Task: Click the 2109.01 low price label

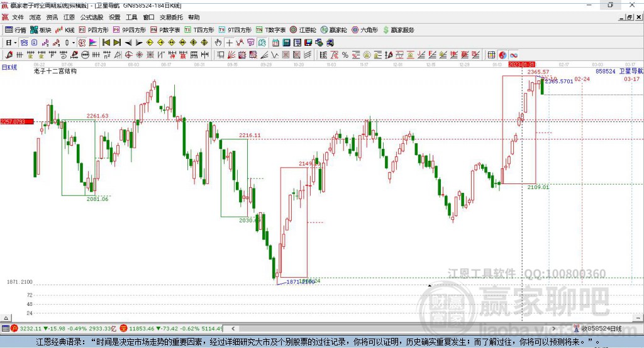Action: (538, 187)
